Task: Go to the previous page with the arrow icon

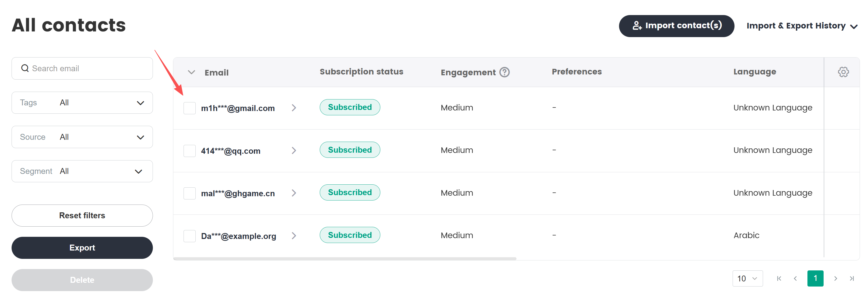Action: [796, 278]
